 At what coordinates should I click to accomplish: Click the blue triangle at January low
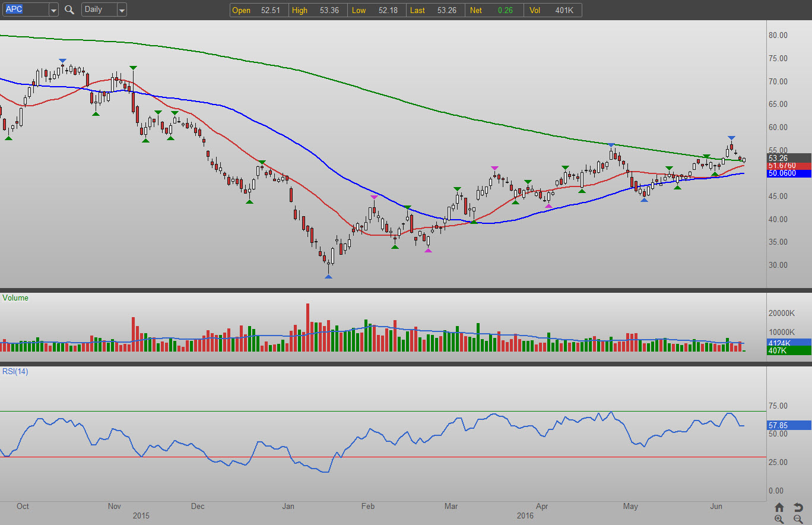click(328, 276)
